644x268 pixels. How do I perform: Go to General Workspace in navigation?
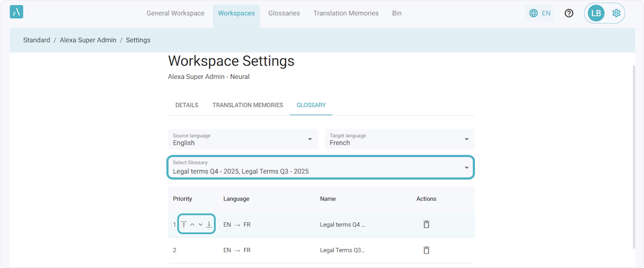click(175, 13)
